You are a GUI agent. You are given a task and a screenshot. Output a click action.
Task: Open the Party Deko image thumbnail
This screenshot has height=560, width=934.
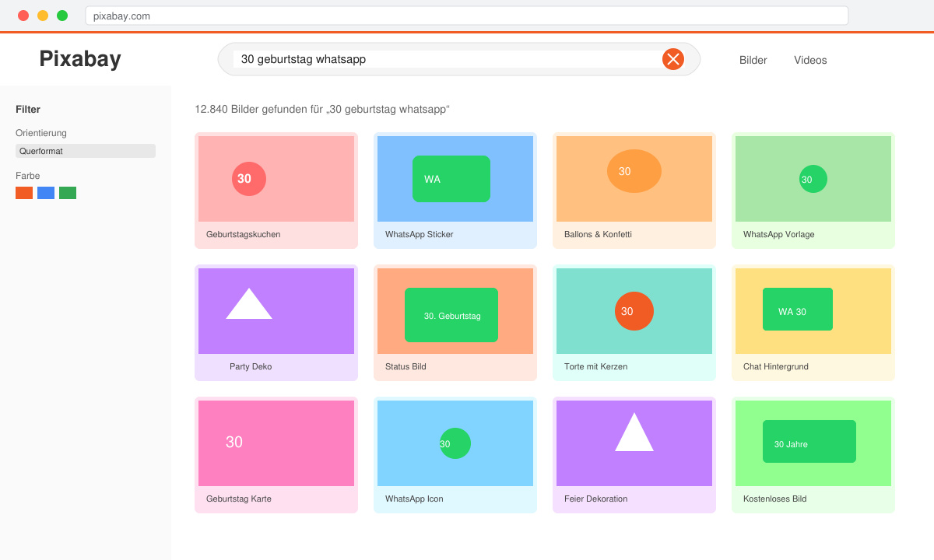(276, 311)
